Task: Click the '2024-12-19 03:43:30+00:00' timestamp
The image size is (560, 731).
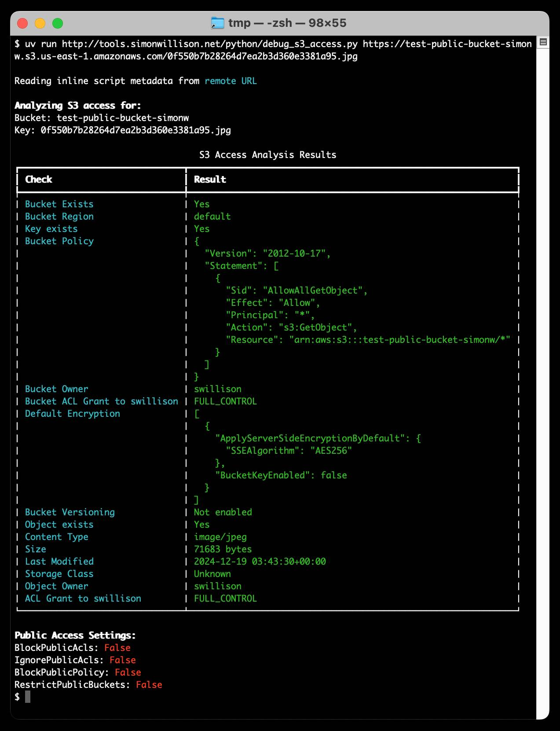Action: [x=260, y=562]
